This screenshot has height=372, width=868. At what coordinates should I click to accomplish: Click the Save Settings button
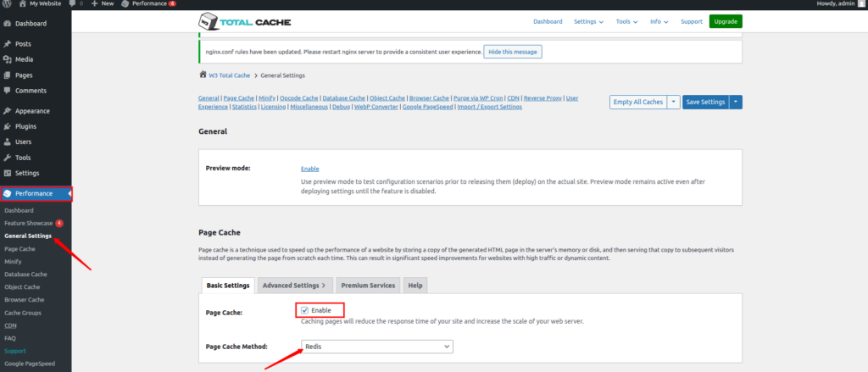[x=705, y=102]
